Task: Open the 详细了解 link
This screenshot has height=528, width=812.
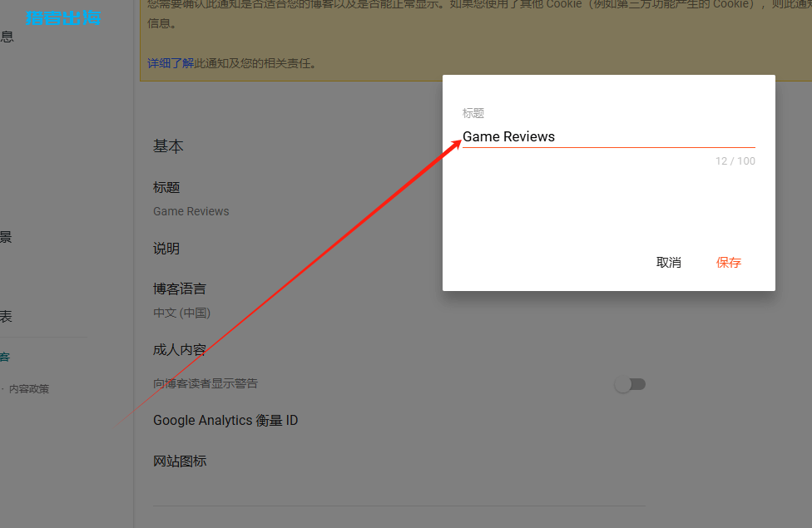Action: pyautogui.click(x=171, y=63)
